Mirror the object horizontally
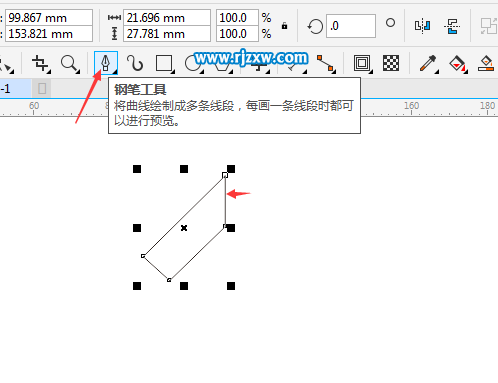 [422, 26]
